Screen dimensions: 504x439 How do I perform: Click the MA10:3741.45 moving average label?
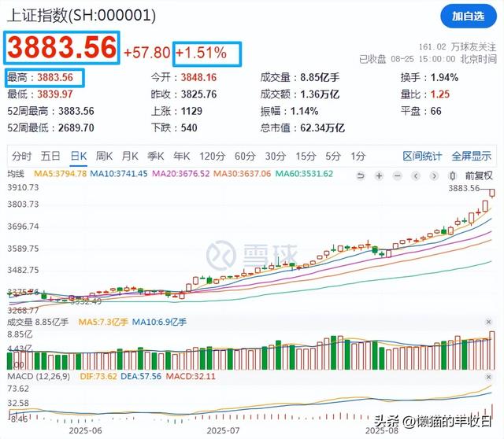[119, 174]
